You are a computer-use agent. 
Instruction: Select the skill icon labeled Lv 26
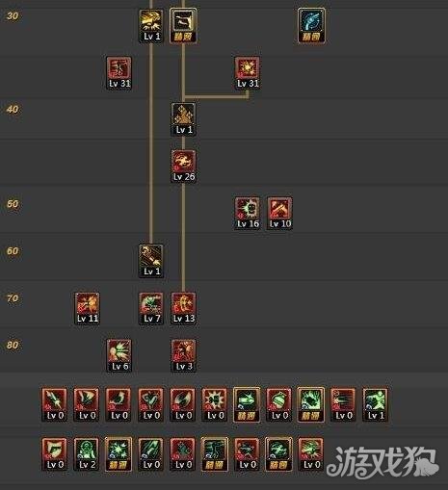[183, 167]
